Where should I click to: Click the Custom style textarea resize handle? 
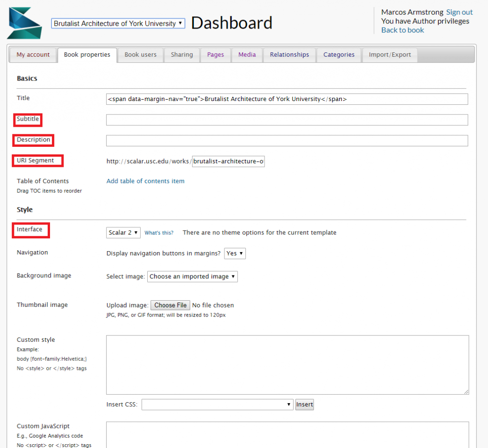click(x=466, y=392)
